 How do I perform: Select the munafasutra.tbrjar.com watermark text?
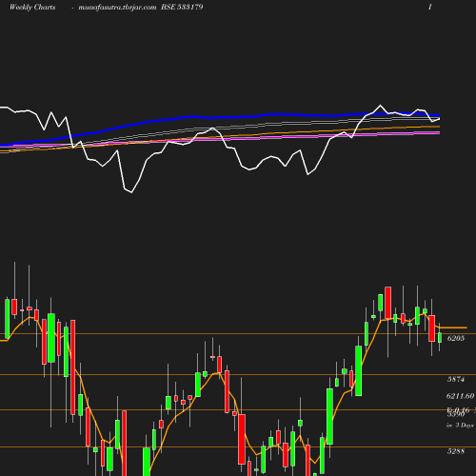click(117, 8)
